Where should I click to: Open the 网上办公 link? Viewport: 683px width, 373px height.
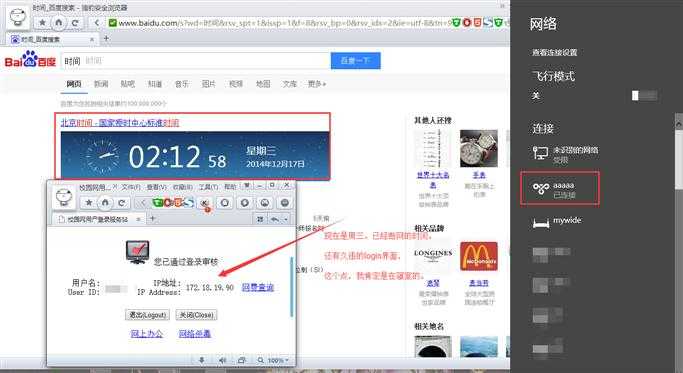coord(147,334)
